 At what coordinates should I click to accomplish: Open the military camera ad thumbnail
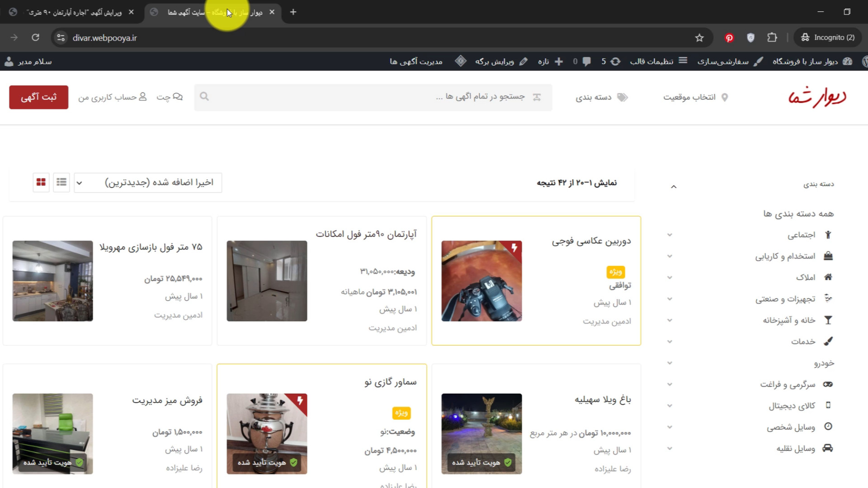(481, 281)
